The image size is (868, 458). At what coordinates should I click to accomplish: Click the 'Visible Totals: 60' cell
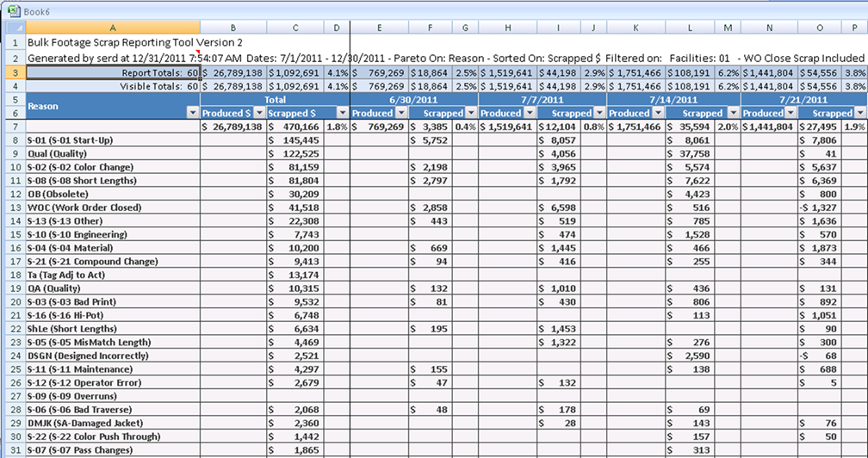pos(113,86)
